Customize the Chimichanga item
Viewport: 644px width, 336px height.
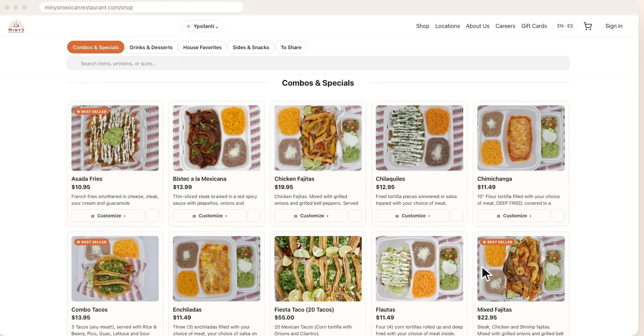click(514, 216)
